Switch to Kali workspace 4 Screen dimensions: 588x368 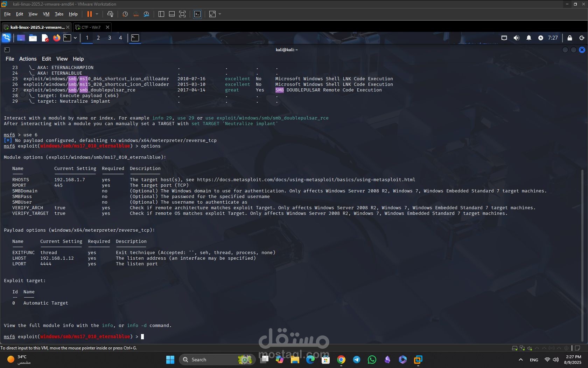coord(120,38)
